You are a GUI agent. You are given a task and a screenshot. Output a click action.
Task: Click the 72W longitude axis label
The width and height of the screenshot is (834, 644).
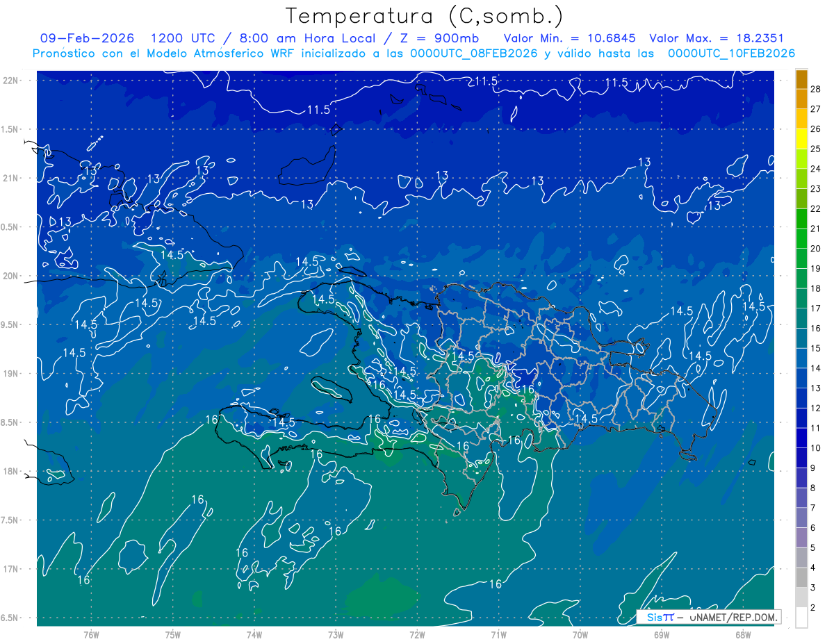click(417, 634)
